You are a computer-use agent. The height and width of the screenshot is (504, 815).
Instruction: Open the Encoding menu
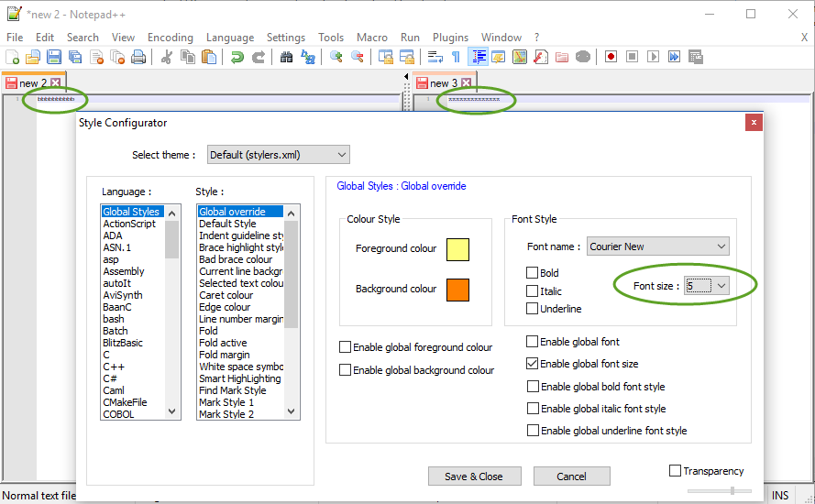[x=170, y=38]
